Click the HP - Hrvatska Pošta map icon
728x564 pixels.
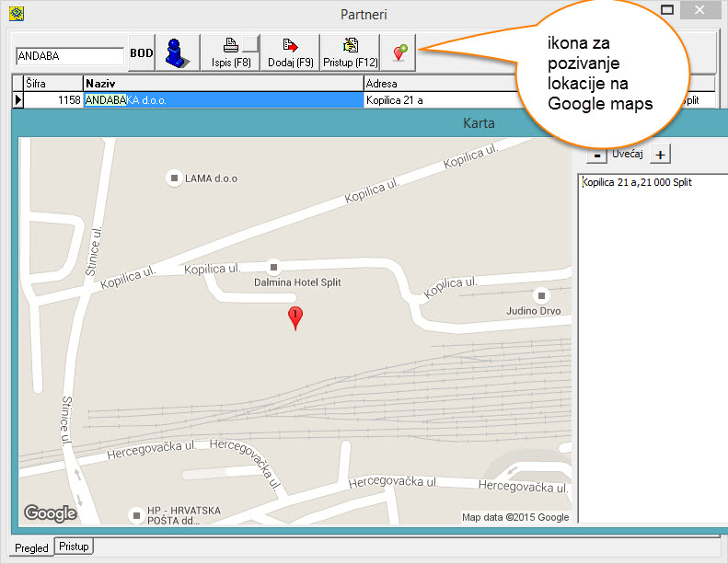136,515
